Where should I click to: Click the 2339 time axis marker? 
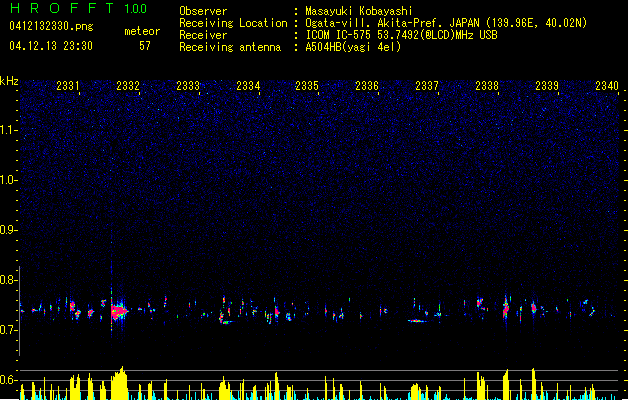(547, 86)
